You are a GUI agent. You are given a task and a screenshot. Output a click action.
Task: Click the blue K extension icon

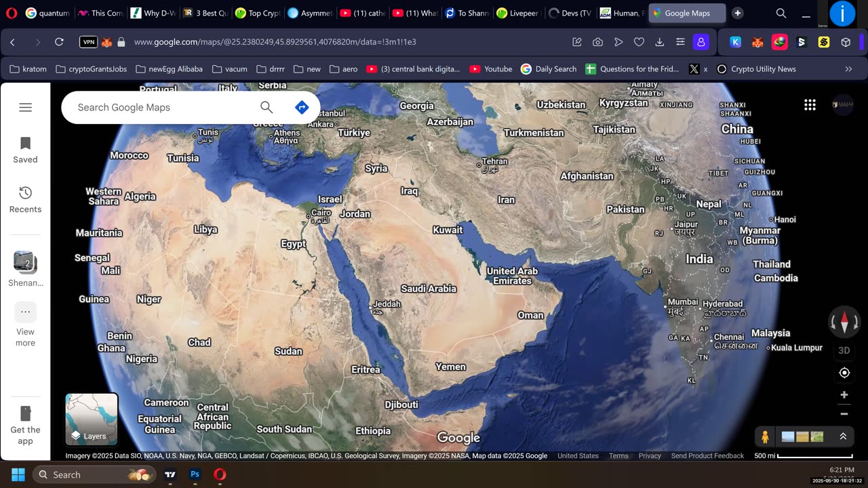735,42
